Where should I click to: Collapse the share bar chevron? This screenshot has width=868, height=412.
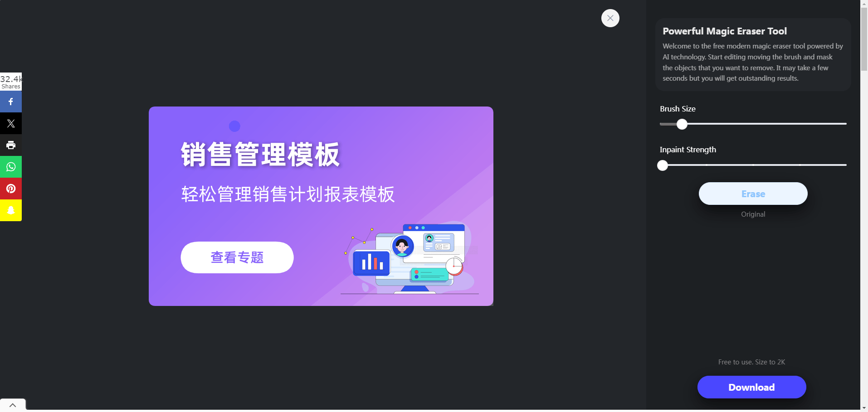13,405
